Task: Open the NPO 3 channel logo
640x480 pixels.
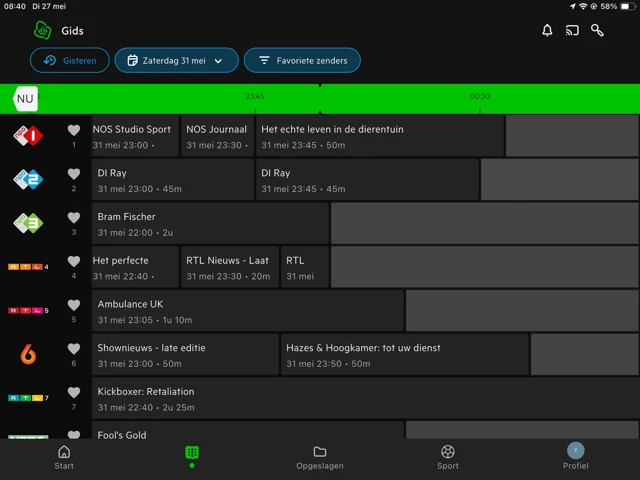Action: pos(28,223)
